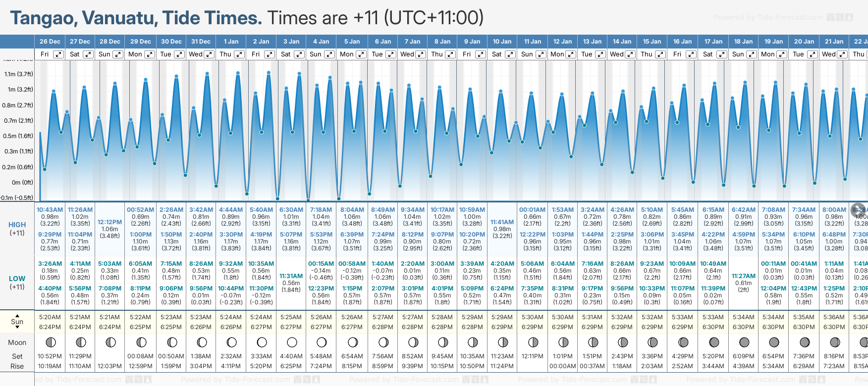Click the 10:43AM high tide on 26 Dec
The width and height of the screenshot is (868, 386).
point(50,210)
